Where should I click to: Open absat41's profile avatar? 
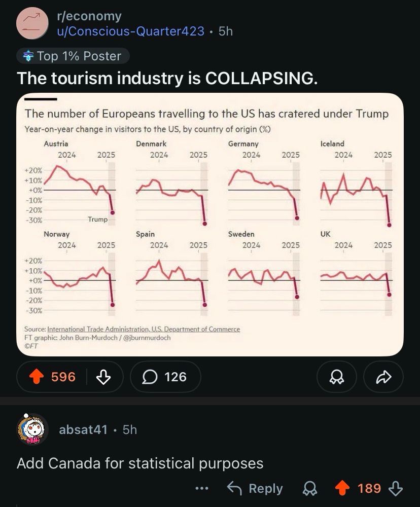tap(32, 430)
